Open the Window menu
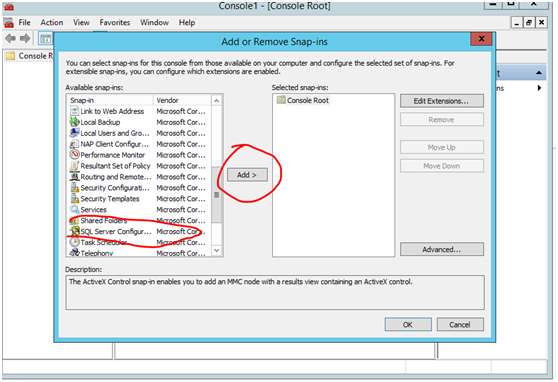Screen dimensions: 558x382 click(x=154, y=22)
